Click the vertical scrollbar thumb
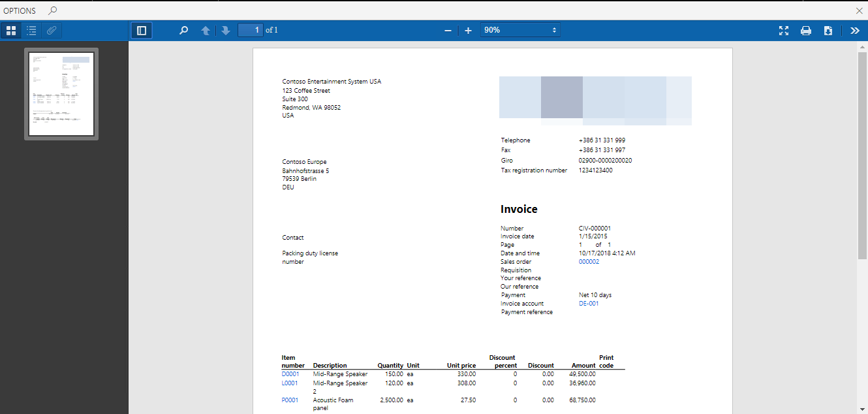This screenshot has width=868, height=414. (862, 155)
